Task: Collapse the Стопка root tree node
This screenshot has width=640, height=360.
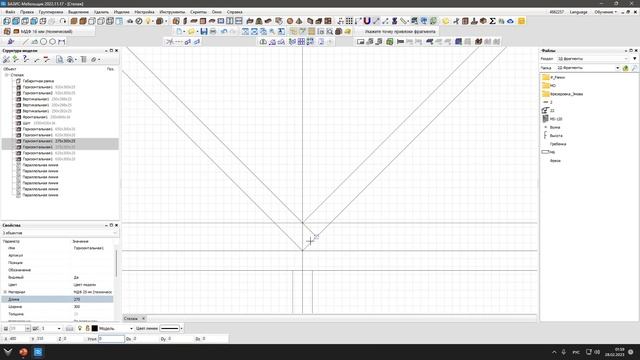Action: 7,75
